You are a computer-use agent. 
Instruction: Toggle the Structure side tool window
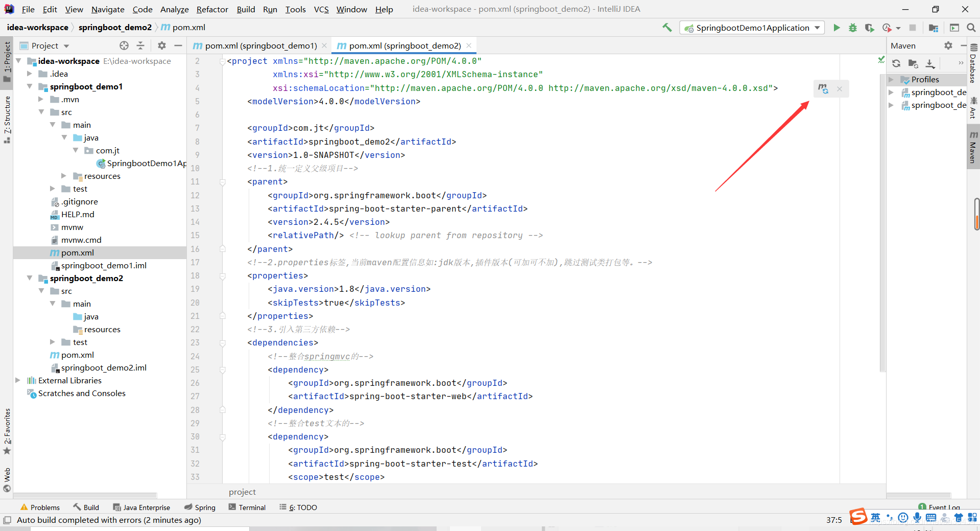[7, 119]
